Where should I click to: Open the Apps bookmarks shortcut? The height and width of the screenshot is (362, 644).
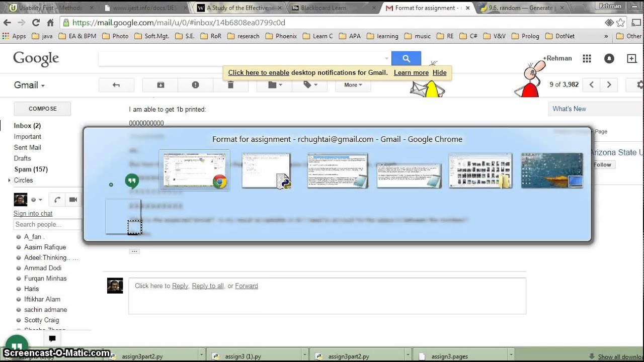pyautogui.click(x=15, y=36)
